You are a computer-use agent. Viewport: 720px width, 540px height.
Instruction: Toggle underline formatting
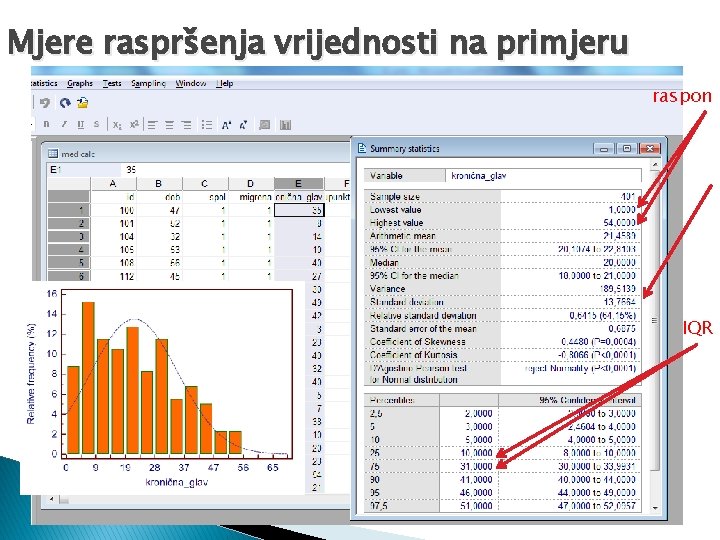[x=81, y=124]
